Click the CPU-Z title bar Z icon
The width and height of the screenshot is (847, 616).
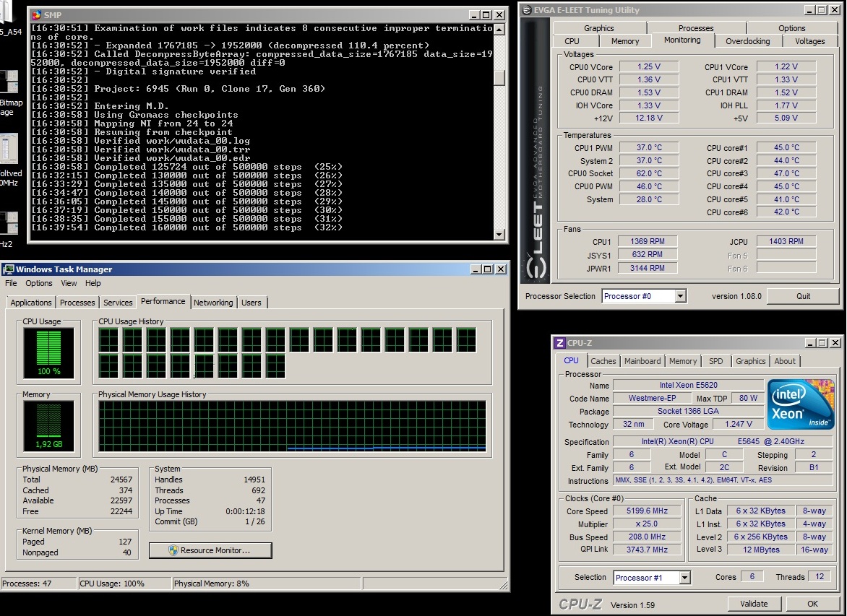[x=560, y=343]
